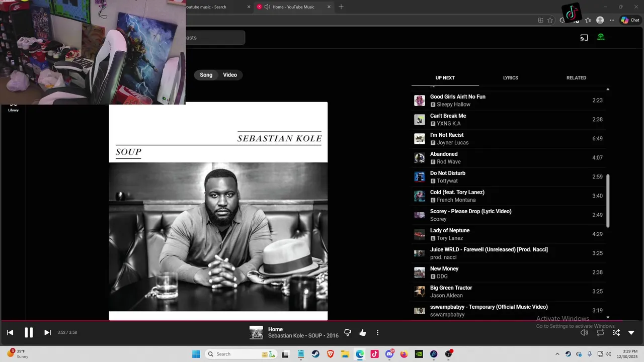The image size is (644, 362).
Task: Mute the audio-playing YouTube Music tab
Action: click(267, 7)
